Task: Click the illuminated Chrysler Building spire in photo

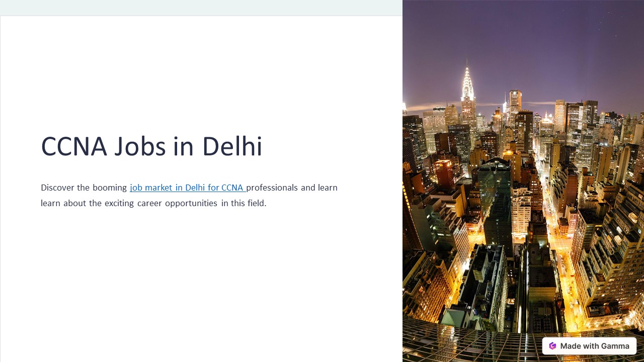Action: click(467, 83)
